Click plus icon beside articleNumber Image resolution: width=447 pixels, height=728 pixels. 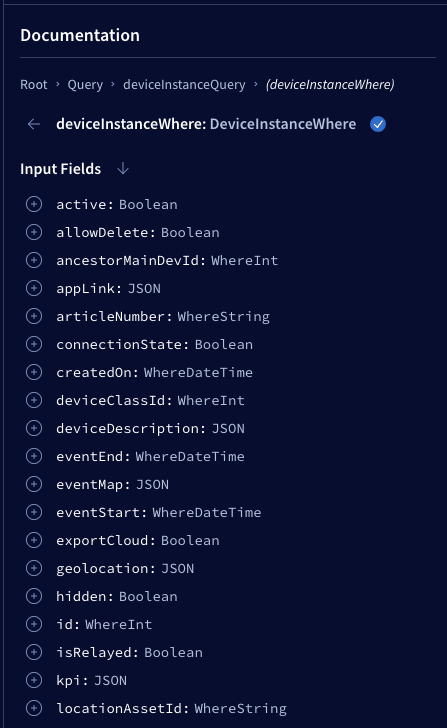pyautogui.click(x=34, y=316)
